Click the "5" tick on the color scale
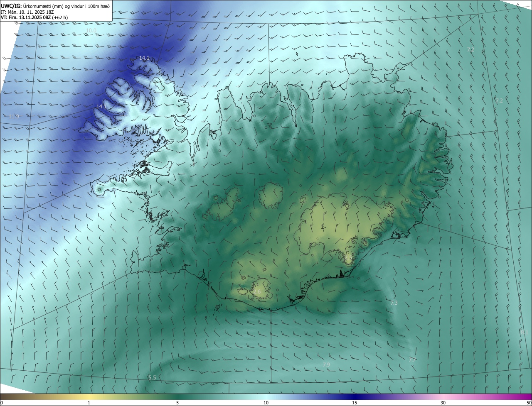This screenshot has width=532, height=406. [177, 403]
